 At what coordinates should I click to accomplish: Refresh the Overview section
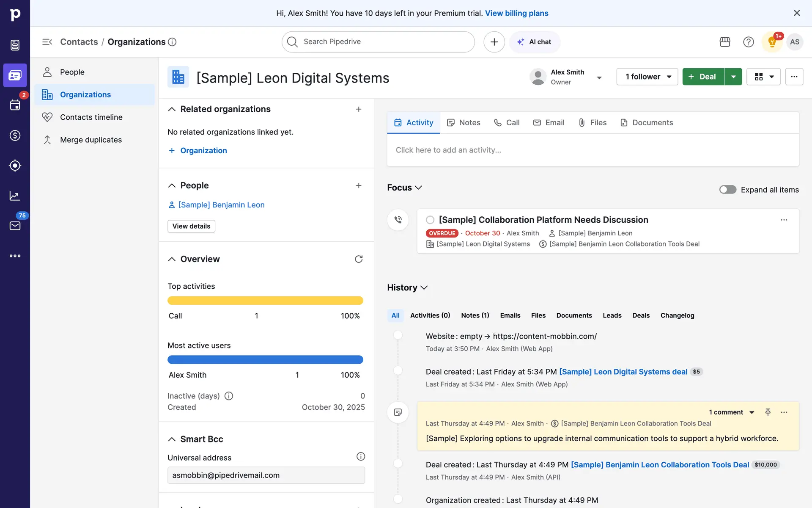359,259
